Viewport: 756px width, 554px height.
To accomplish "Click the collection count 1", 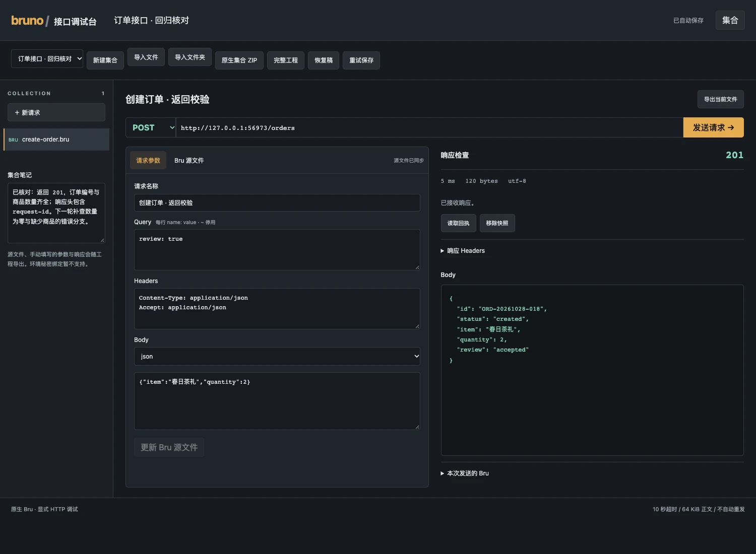I will coord(103,94).
